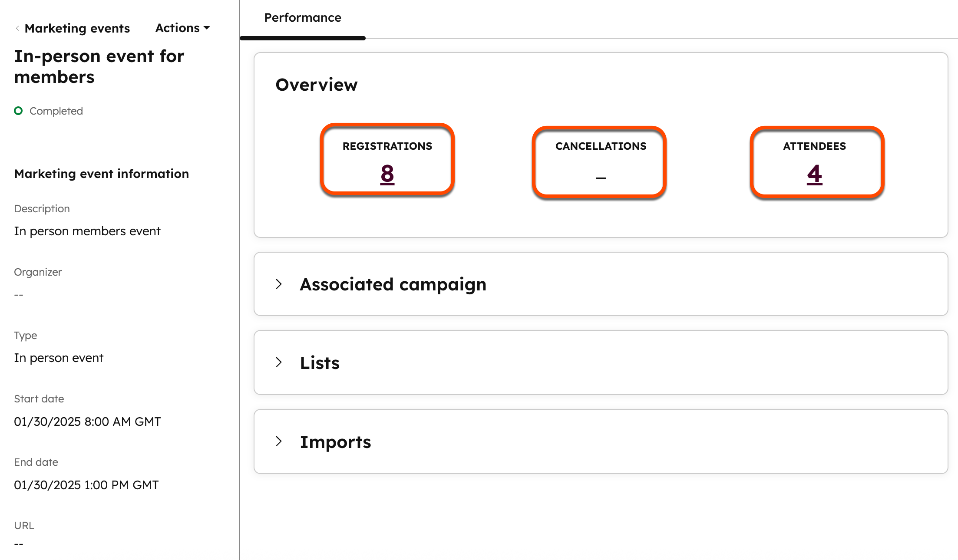This screenshot has width=958, height=560.
Task: Expand the Lists section
Action: pos(320,362)
